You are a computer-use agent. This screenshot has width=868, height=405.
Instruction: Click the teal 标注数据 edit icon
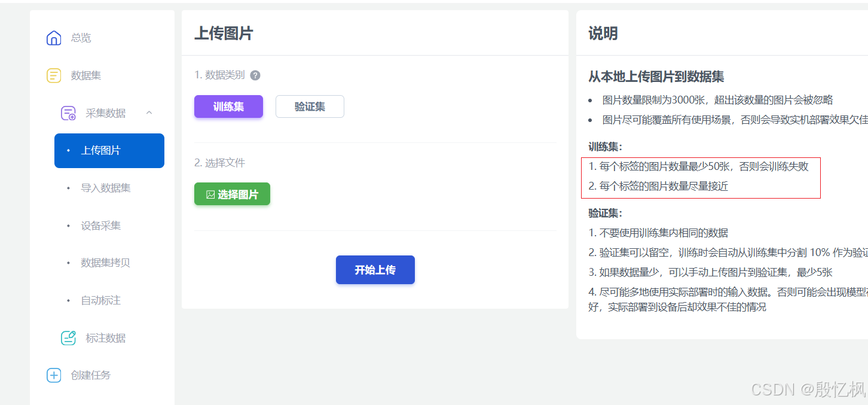coord(68,338)
